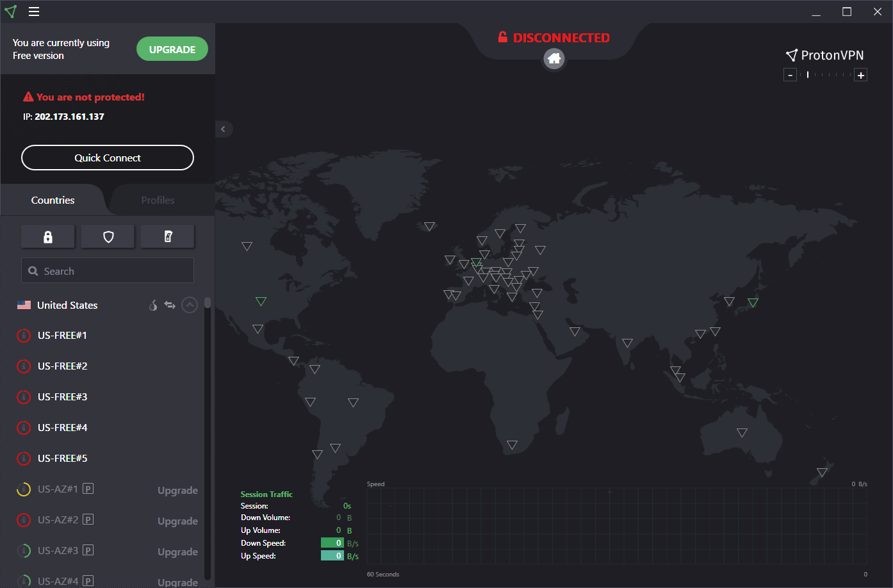893x588 pixels.
Task: Zoom in the map with the plus button
Action: pyautogui.click(x=861, y=76)
